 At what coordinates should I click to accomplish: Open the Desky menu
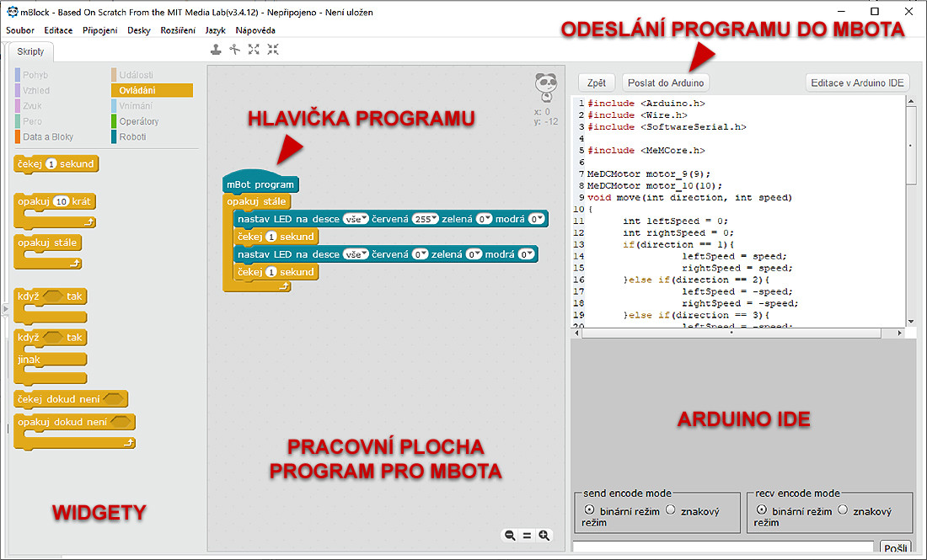pos(139,30)
